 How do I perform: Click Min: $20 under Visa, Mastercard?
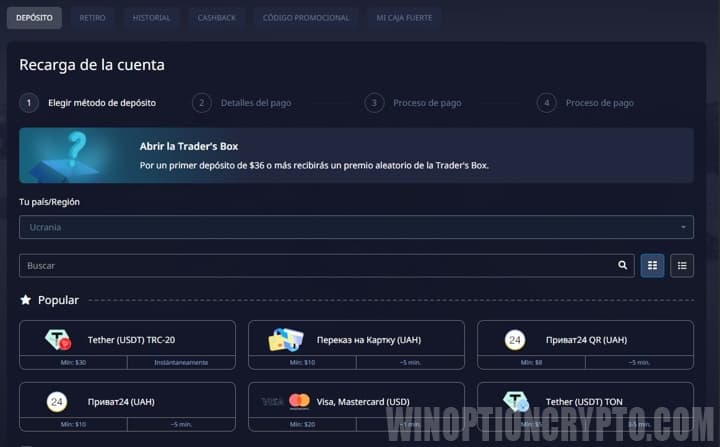pos(302,424)
